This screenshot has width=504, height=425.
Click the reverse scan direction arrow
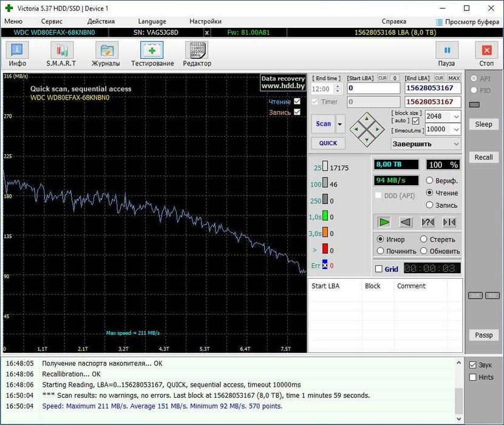[x=406, y=222]
